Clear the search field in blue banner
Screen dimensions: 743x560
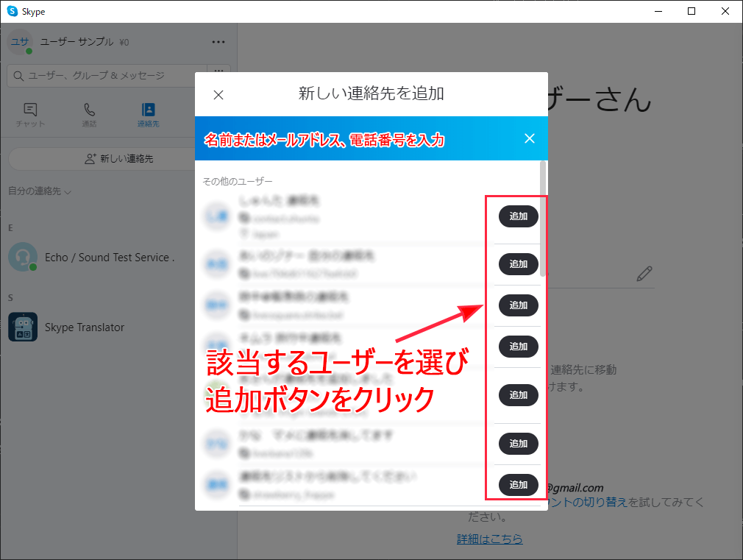click(x=529, y=138)
